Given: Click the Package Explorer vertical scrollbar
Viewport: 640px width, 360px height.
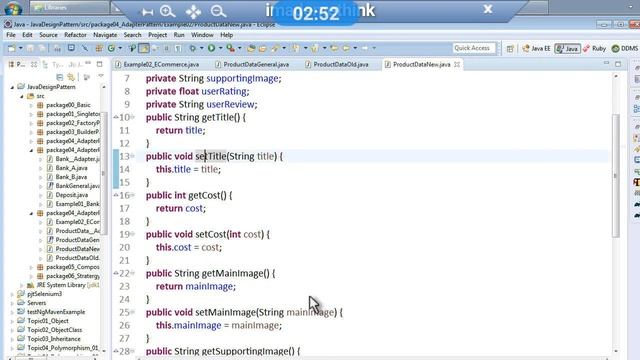Looking at the screenshot, I should (103, 173).
